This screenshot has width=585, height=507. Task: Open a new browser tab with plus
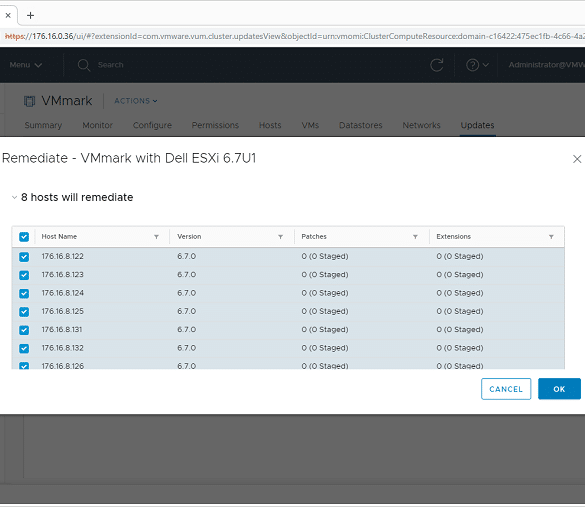click(x=31, y=15)
